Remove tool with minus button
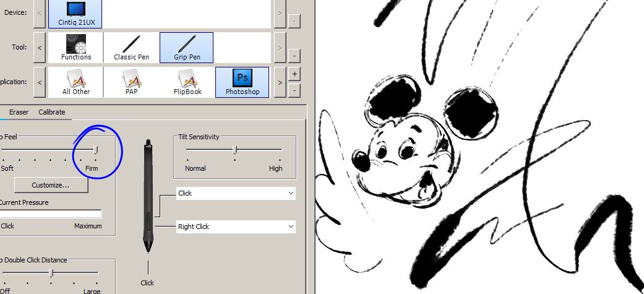Screen dimensions: 644x294 [294, 56]
